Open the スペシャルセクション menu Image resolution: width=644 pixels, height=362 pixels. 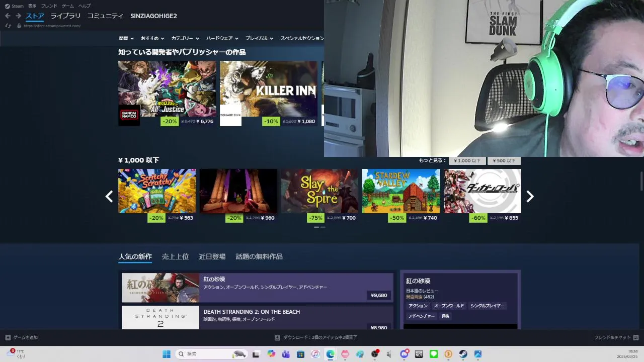tap(302, 38)
